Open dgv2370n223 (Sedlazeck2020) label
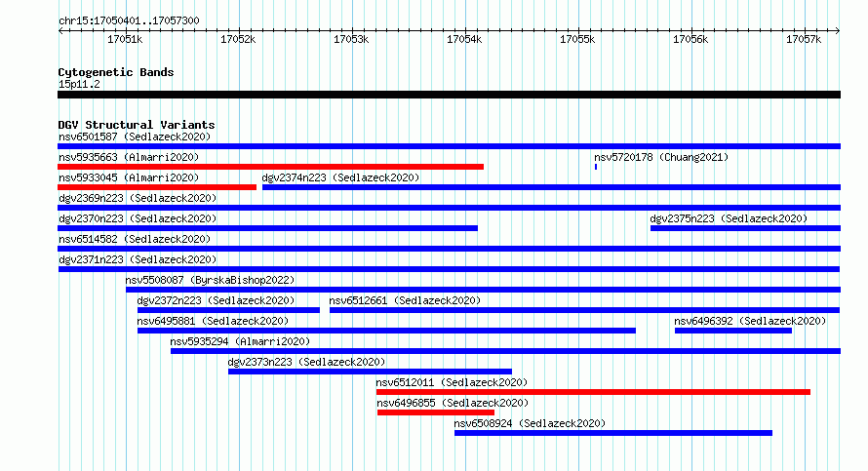The width and height of the screenshot is (868, 471). tap(138, 218)
